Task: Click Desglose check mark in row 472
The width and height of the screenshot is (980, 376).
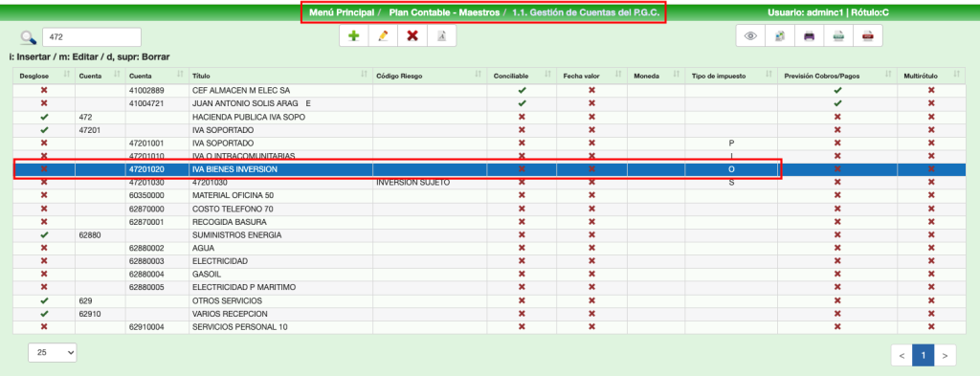Action: coord(44,117)
